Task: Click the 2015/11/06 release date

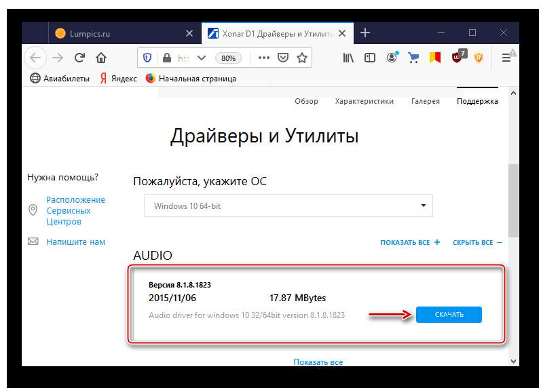Action: pos(172,298)
